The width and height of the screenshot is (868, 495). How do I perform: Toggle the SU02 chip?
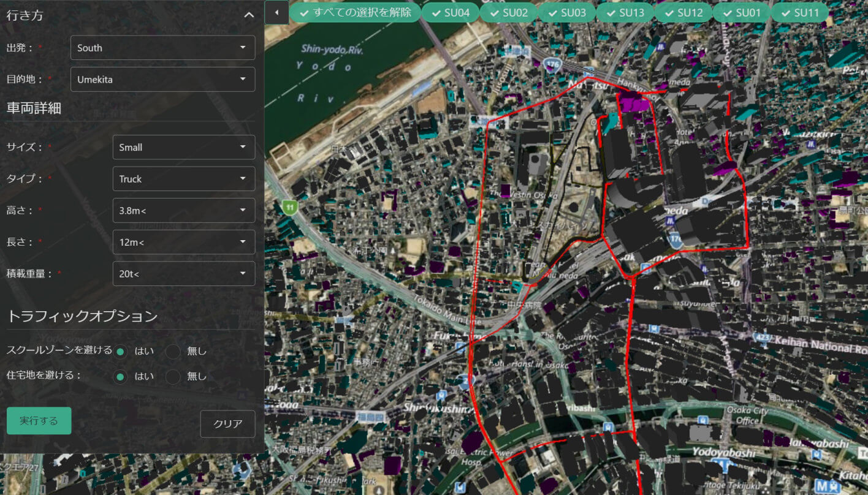[x=509, y=12]
